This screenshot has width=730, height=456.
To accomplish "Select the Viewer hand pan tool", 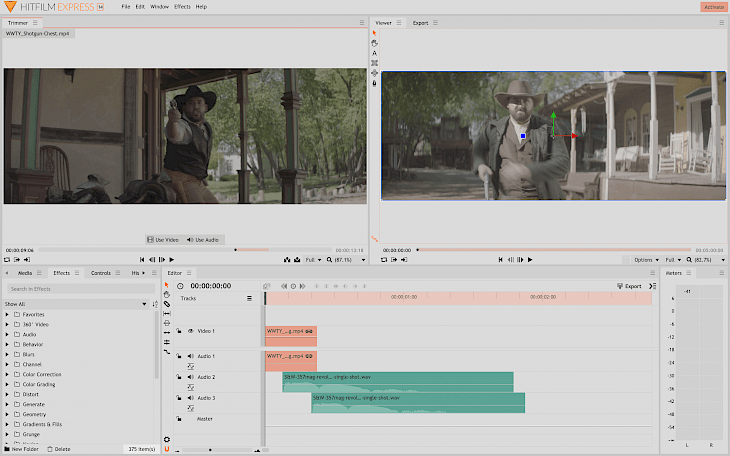I will pyautogui.click(x=374, y=43).
